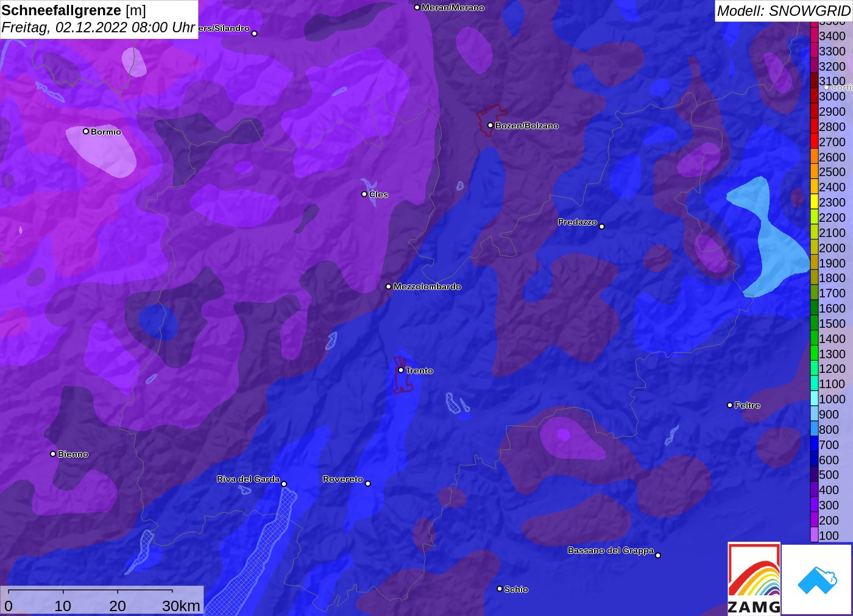This screenshot has width=853, height=616.
Task: Click the "Schneefallgrenze [m]" map title
Action: pyautogui.click(x=74, y=10)
